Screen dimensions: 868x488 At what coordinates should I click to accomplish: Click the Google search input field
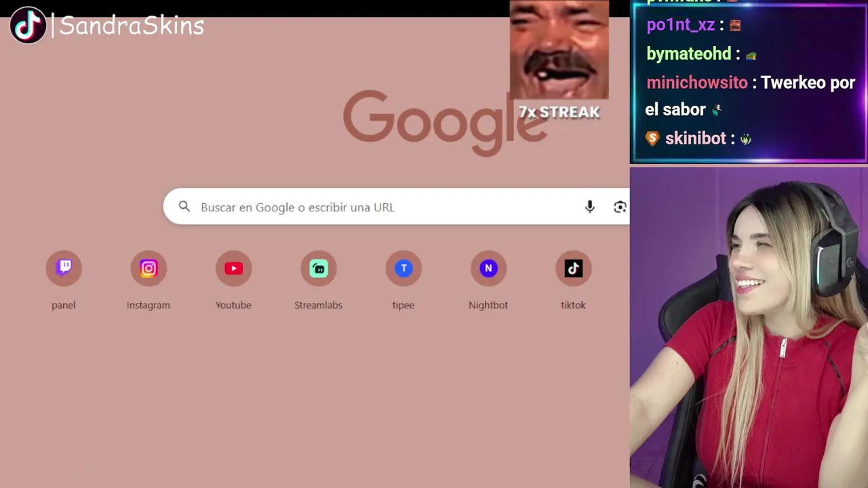click(x=396, y=207)
